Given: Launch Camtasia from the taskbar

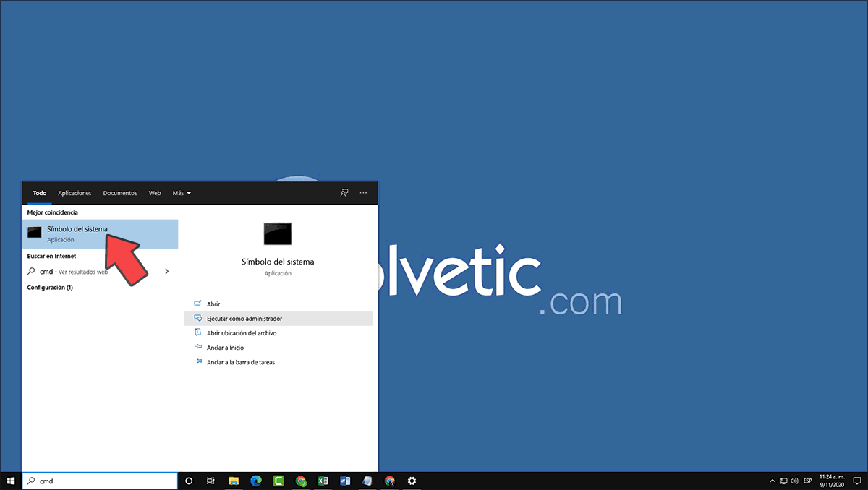Looking at the screenshot, I should pos(278,481).
